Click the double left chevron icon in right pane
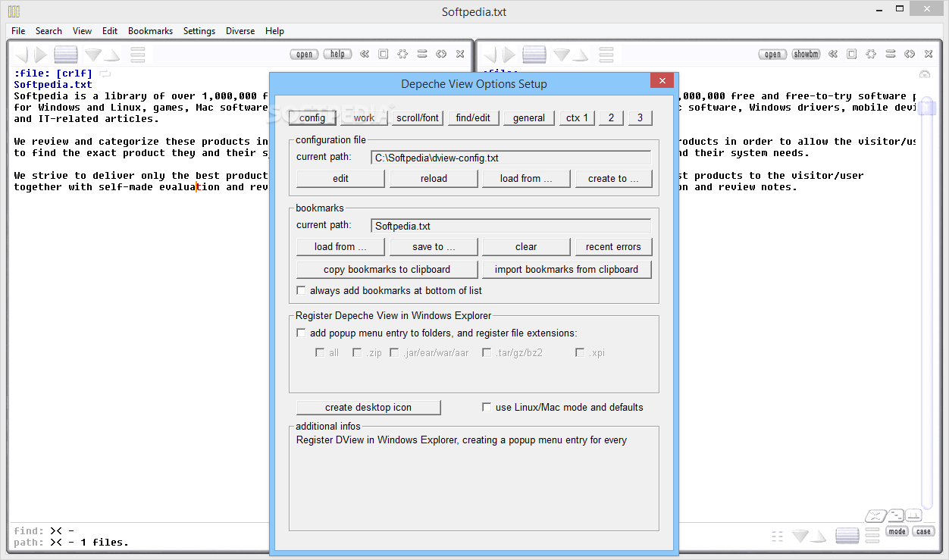The image size is (949, 560). (x=833, y=54)
